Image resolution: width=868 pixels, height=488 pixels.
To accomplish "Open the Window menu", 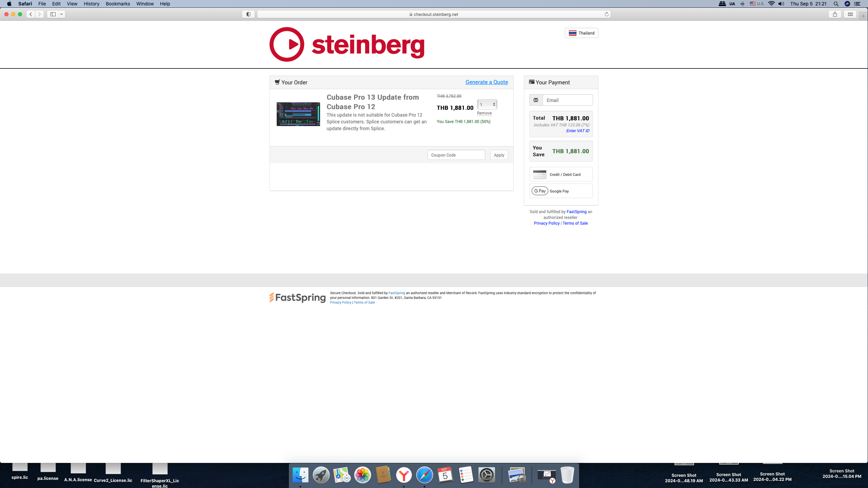I will (145, 4).
